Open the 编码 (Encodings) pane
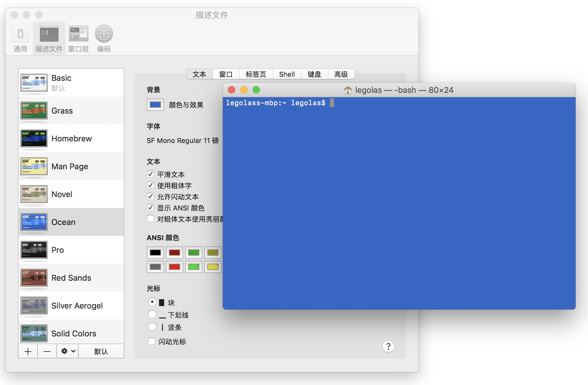Screen dimensions: 588x385 tap(103, 38)
